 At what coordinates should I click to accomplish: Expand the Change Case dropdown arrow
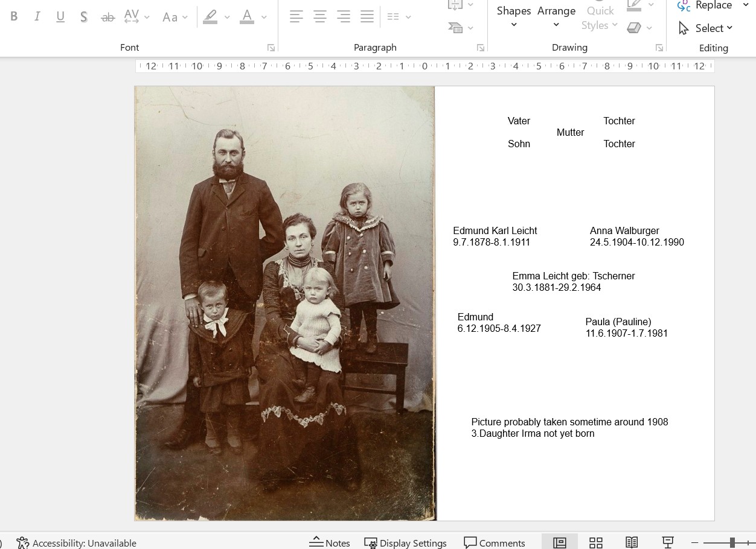click(x=185, y=17)
